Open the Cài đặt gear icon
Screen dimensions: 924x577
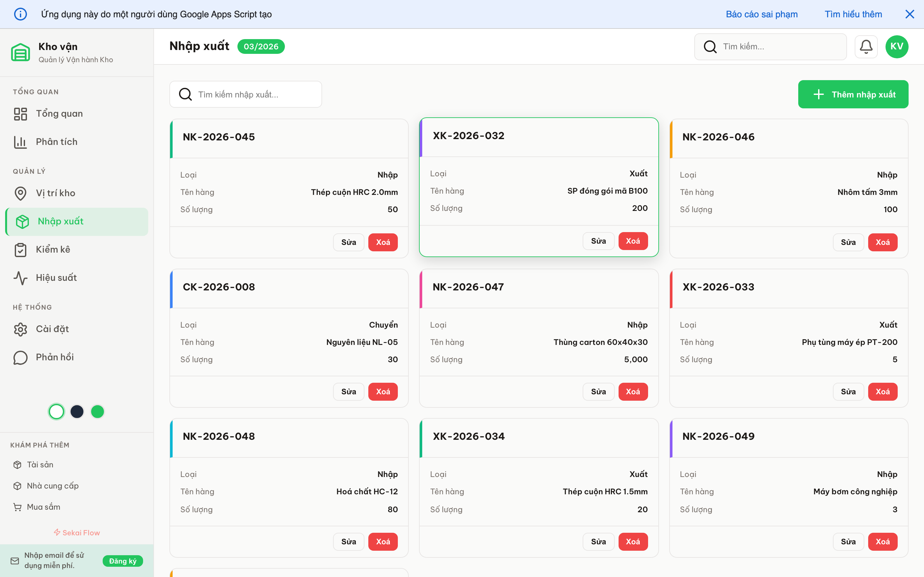coord(21,329)
